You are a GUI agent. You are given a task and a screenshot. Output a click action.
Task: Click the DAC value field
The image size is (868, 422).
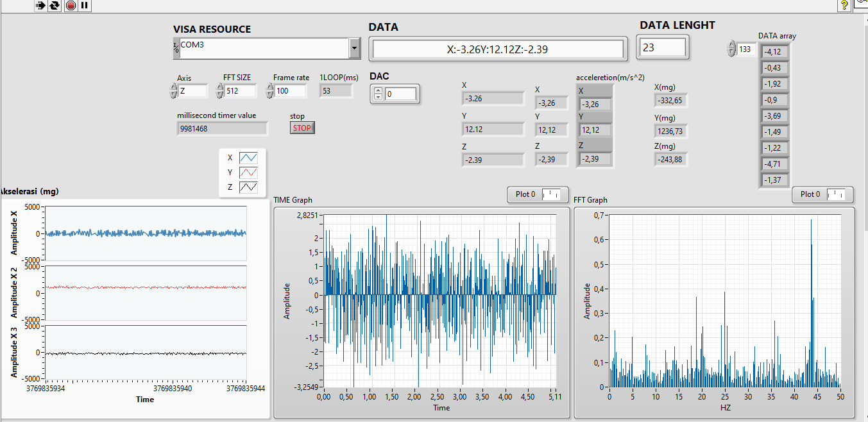pos(401,94)
